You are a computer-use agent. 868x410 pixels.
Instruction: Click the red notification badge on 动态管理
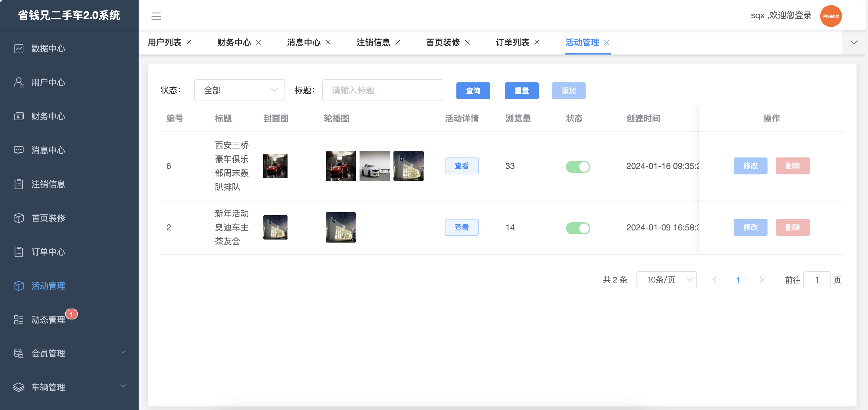coord(71,314)
